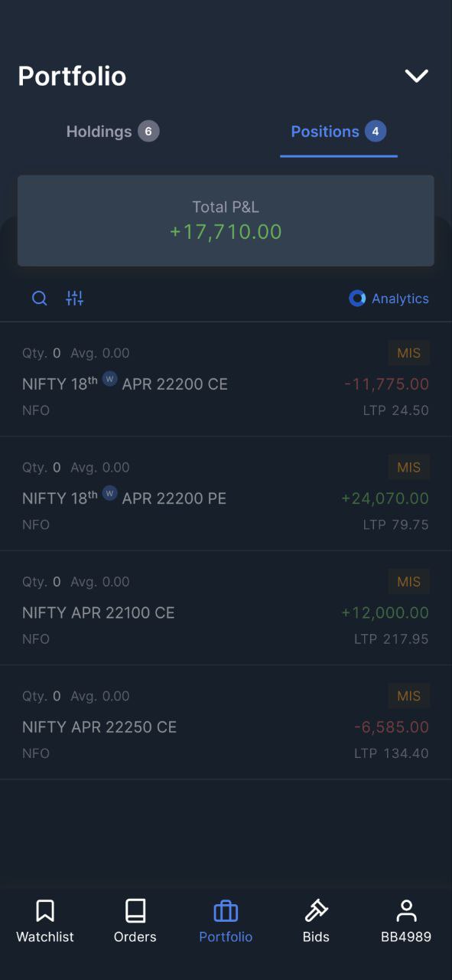The width and height of the screenshot is (452, 980).
Task: Tap weekly badge on 22200 PE row
Action: 109,493
